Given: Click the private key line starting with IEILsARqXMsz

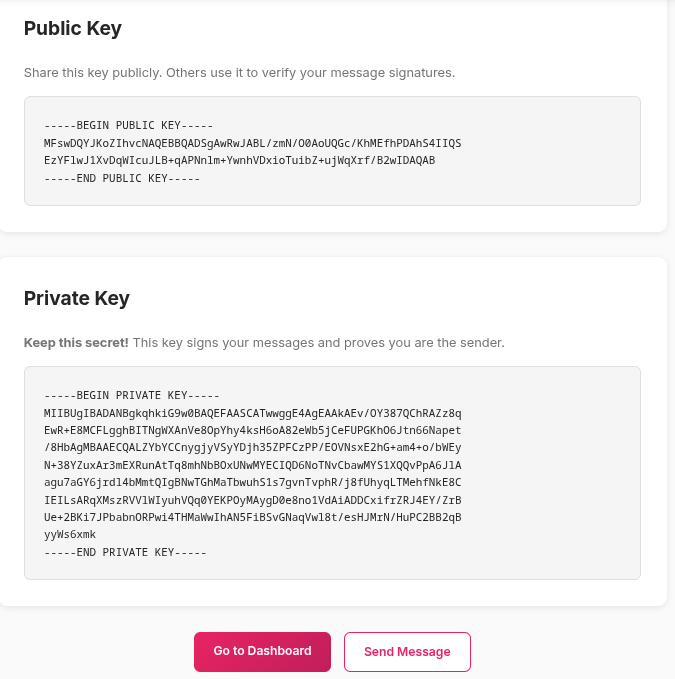Looking at the screenshot, I should click(x=252, y=500).
